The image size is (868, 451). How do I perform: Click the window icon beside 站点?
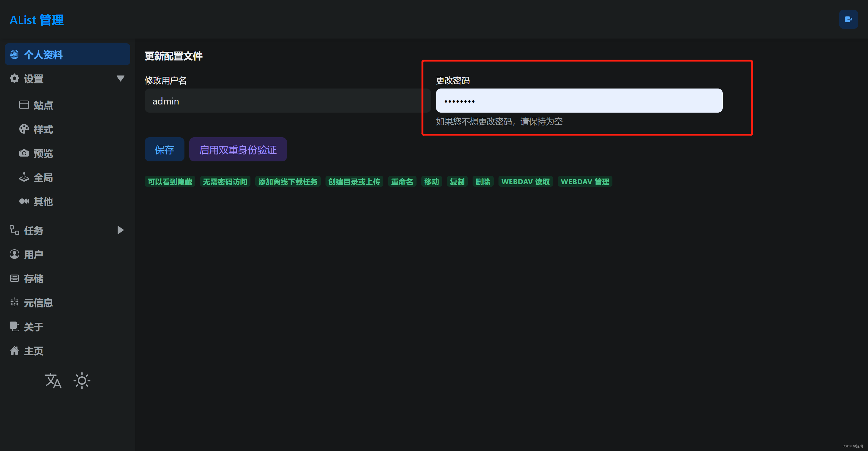coord(24,105)
